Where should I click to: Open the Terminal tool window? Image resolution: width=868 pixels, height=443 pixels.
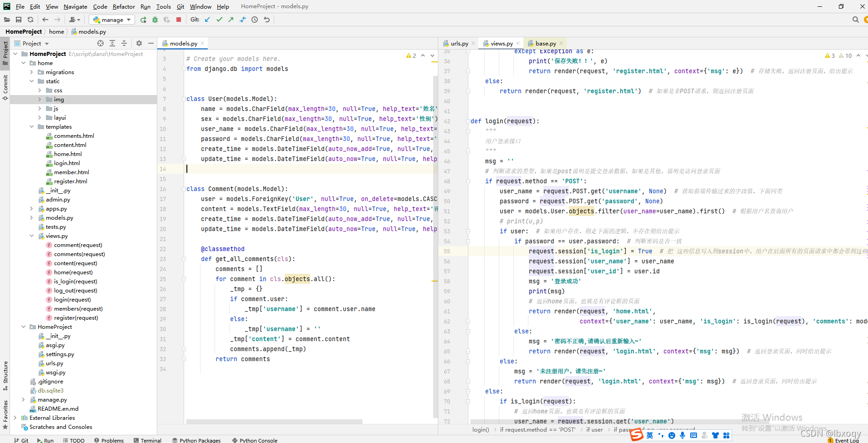pos(147,440)
